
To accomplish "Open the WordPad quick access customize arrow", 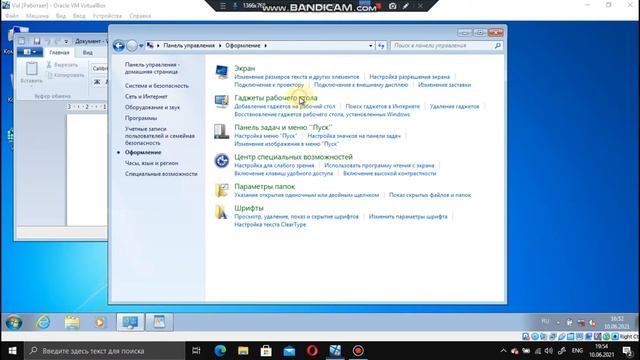I will pyautogui.click(x=66, y=41).
